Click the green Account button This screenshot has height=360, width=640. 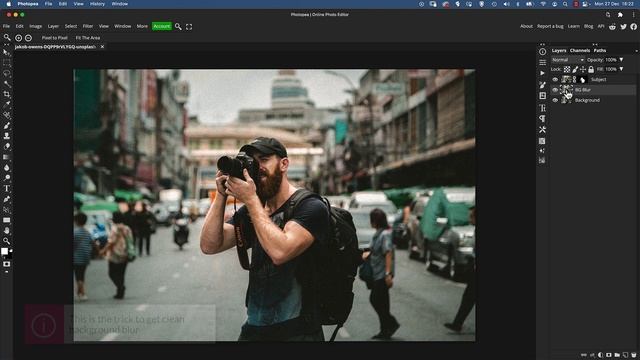(162, 26)
